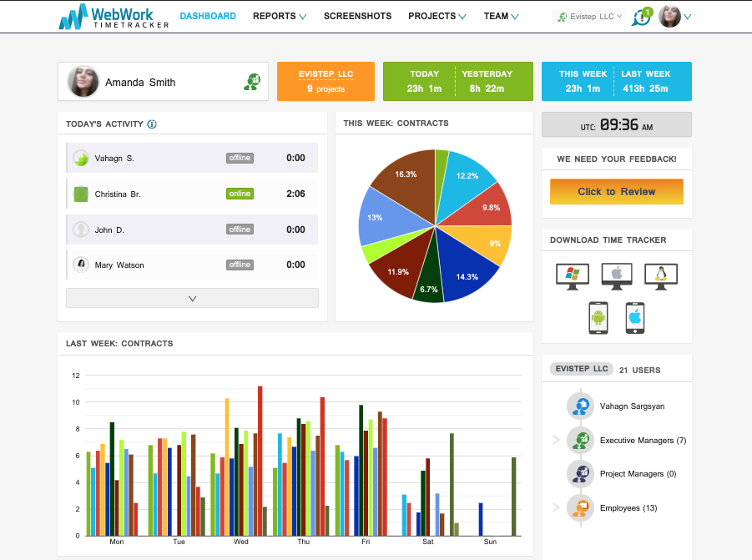Click the Linux penguin download icon

(x=660, y=276)
